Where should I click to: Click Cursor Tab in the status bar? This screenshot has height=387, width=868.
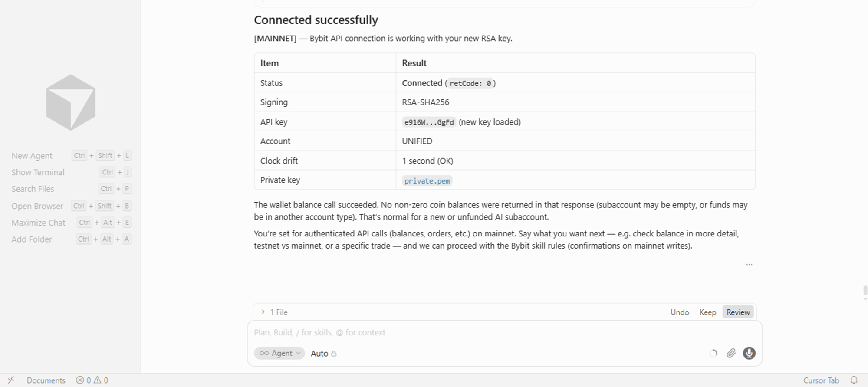pyautogui.click(x=821, y=380)
